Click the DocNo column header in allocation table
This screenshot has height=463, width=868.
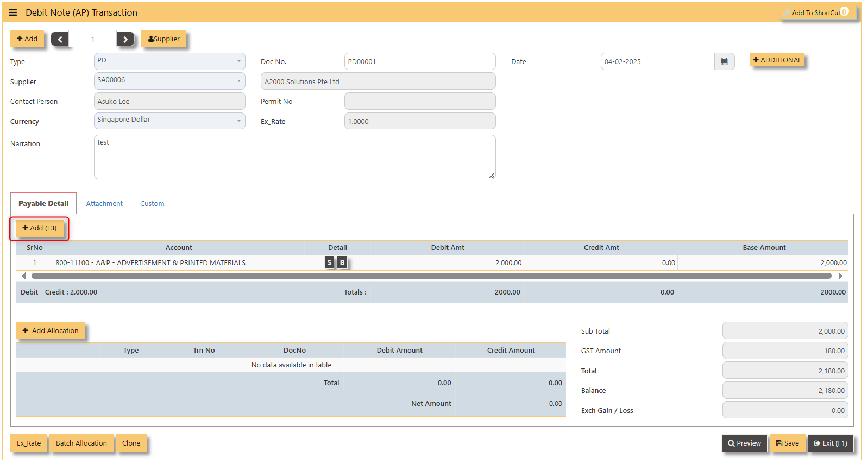[294, 350]
